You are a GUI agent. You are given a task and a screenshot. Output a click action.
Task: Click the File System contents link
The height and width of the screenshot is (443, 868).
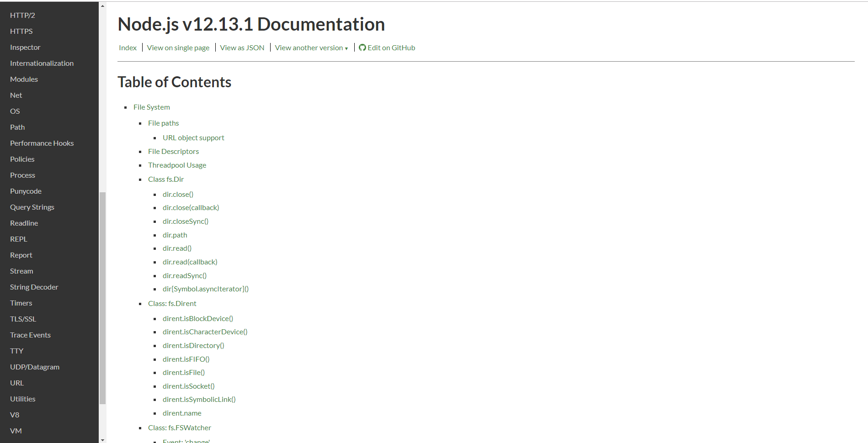tap(151, 107)
